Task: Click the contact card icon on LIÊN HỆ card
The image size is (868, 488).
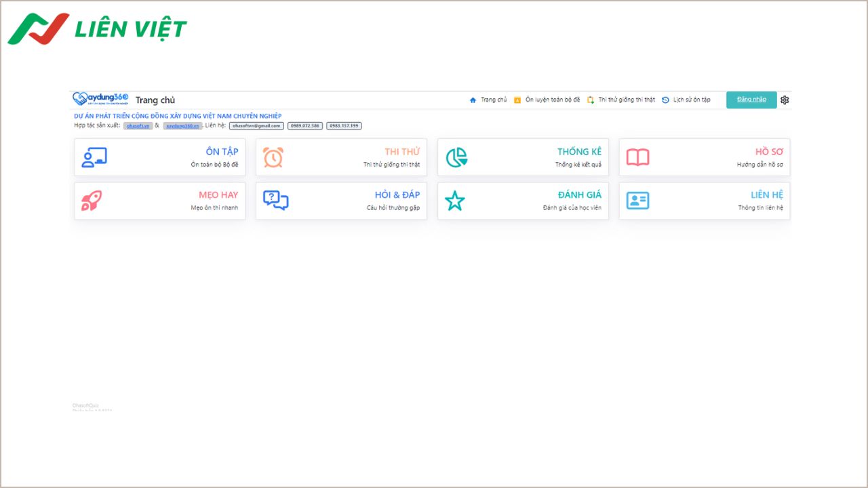Action: pos(637,201)
